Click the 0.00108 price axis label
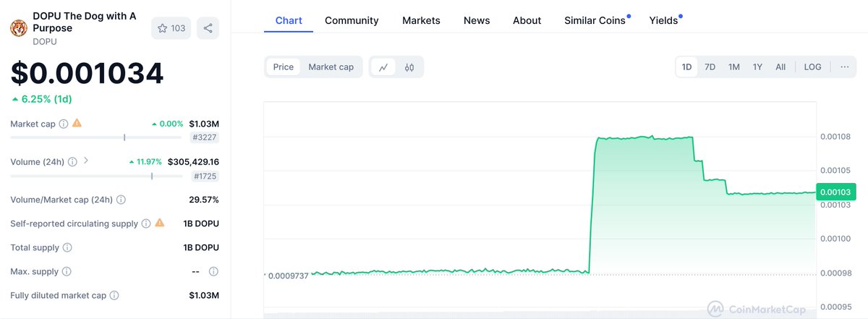The image size is (868, 319). coord(835,137)
